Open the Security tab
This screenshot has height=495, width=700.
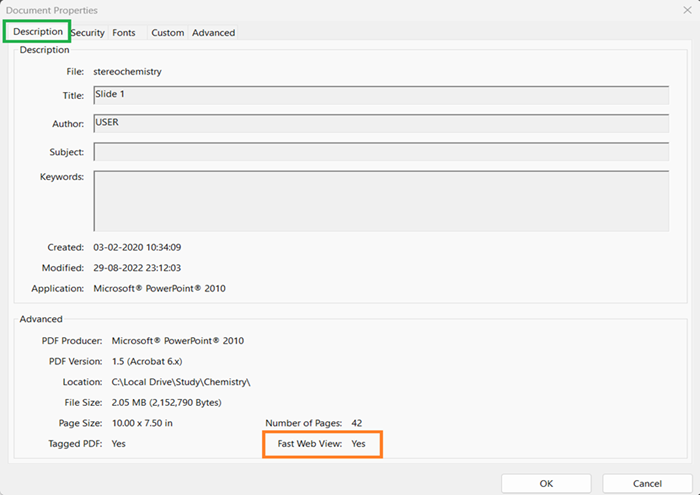[x=88, y=33]
